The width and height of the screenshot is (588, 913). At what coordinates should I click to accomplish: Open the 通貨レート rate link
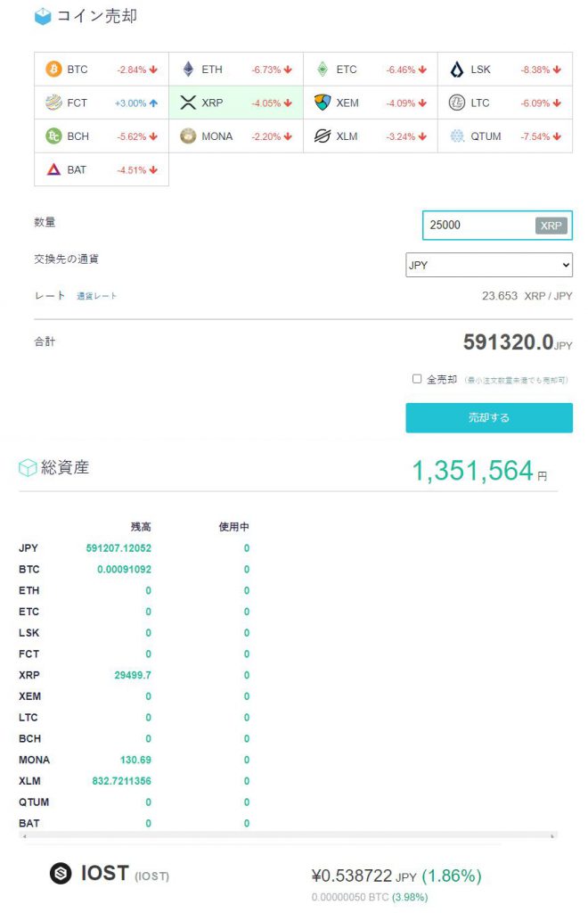tap(96, 296)
